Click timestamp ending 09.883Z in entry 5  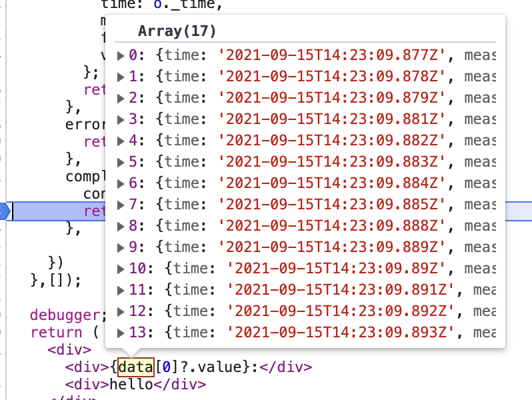click(332, 162)
